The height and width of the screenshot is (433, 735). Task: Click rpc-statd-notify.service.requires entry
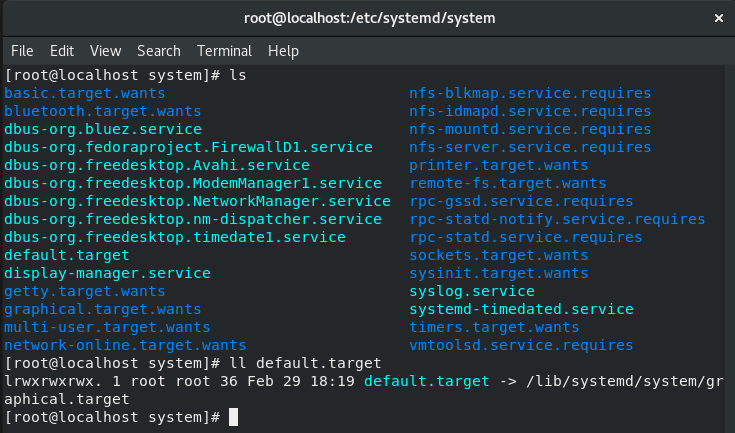[557, 219]
